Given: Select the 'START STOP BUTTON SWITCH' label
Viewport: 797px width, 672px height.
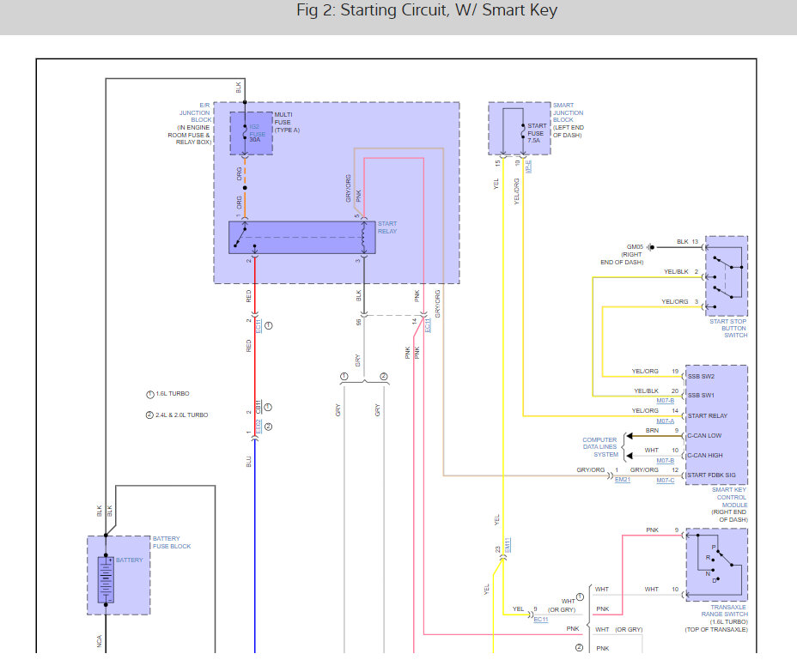Looking at the screenshot, I should pyautogui.click(x=728, y=328).
